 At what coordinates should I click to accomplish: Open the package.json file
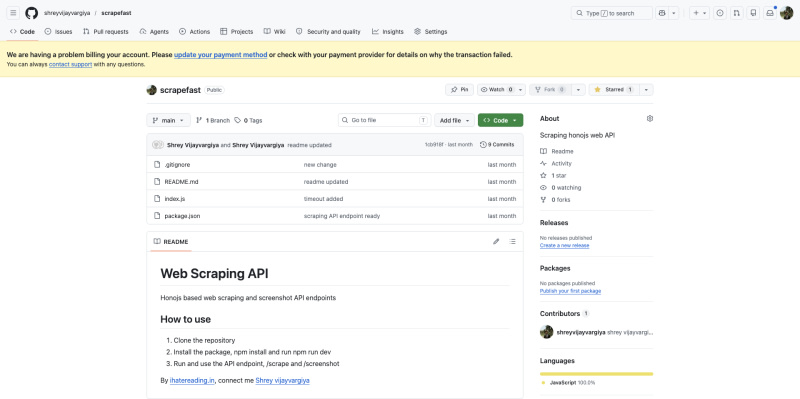[x=182, y=216]
